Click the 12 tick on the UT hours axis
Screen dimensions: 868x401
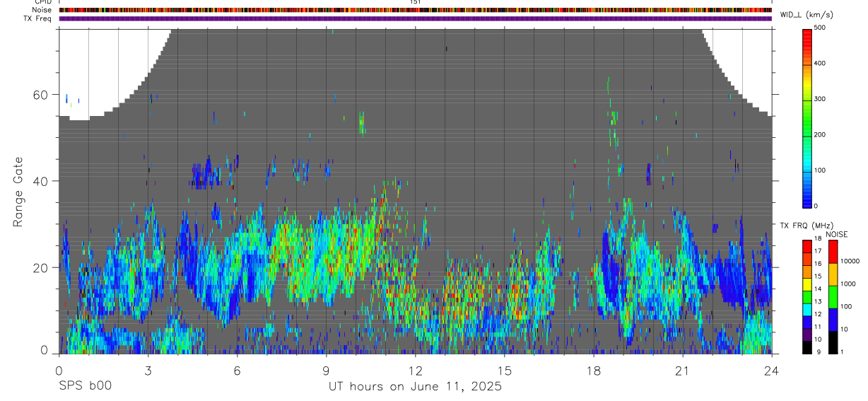415,371
